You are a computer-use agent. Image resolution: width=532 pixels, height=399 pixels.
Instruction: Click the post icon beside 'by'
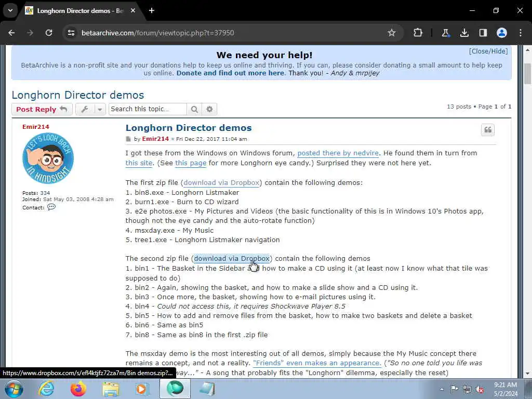[x=128, y=139]
